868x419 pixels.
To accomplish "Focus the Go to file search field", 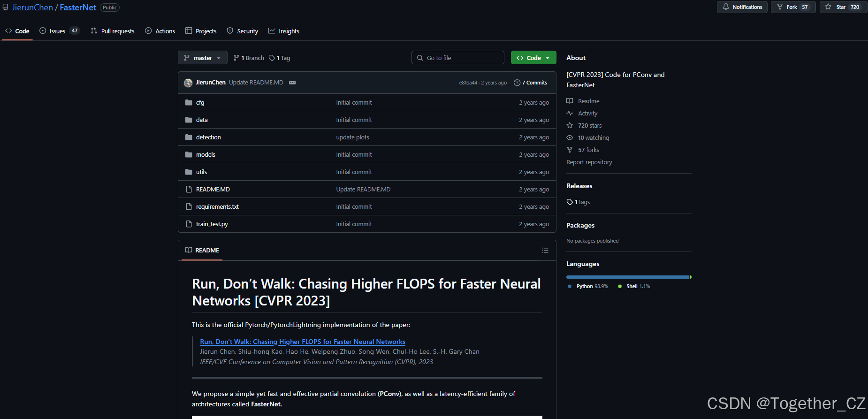I will tap(458, 58).
